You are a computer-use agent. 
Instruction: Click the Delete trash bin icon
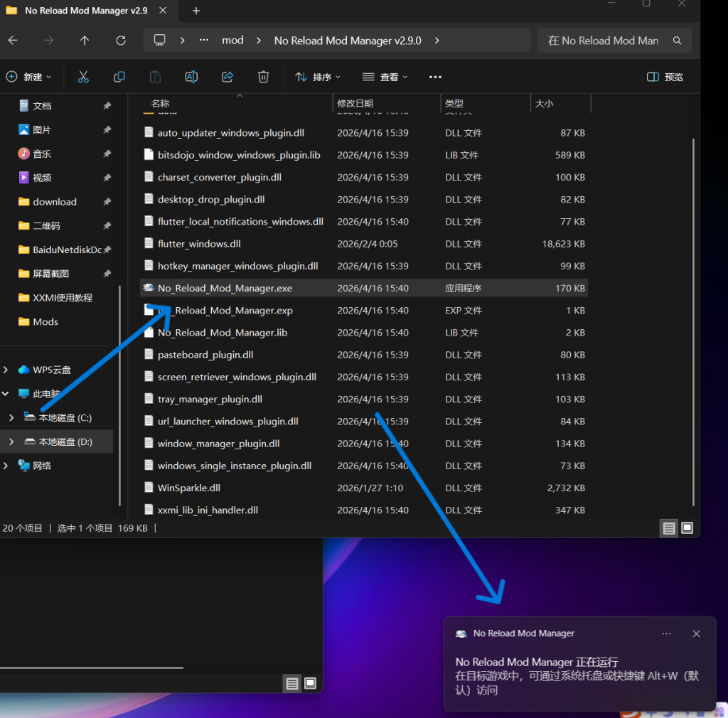coord(263,77)
